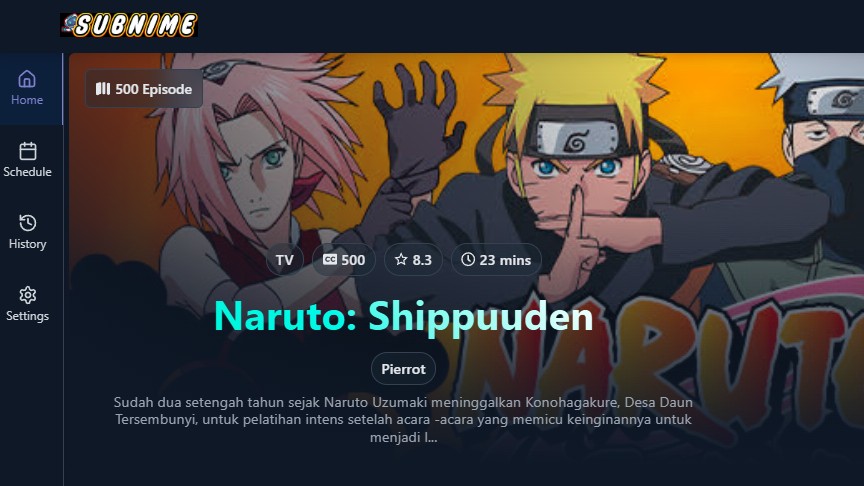The width and height of the screenshot is (864, 486).
Task: Click the Subnime logo
Action: [128, 25]
